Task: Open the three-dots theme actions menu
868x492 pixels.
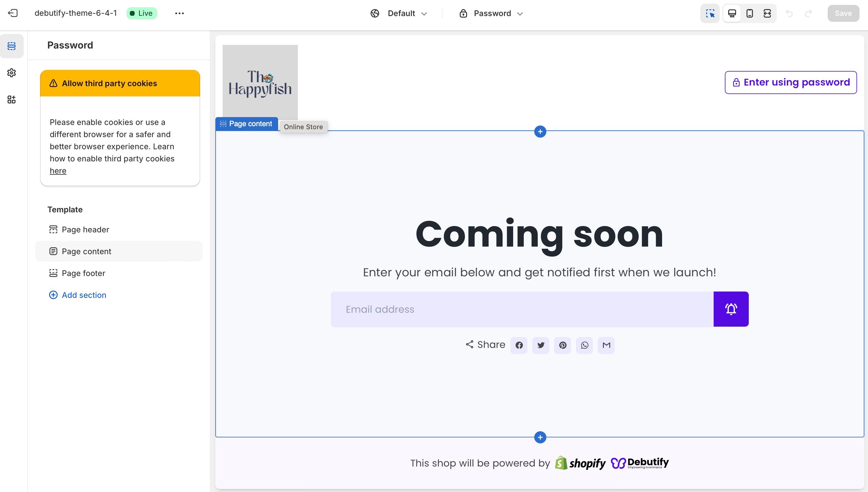Action: pos(180,13)
